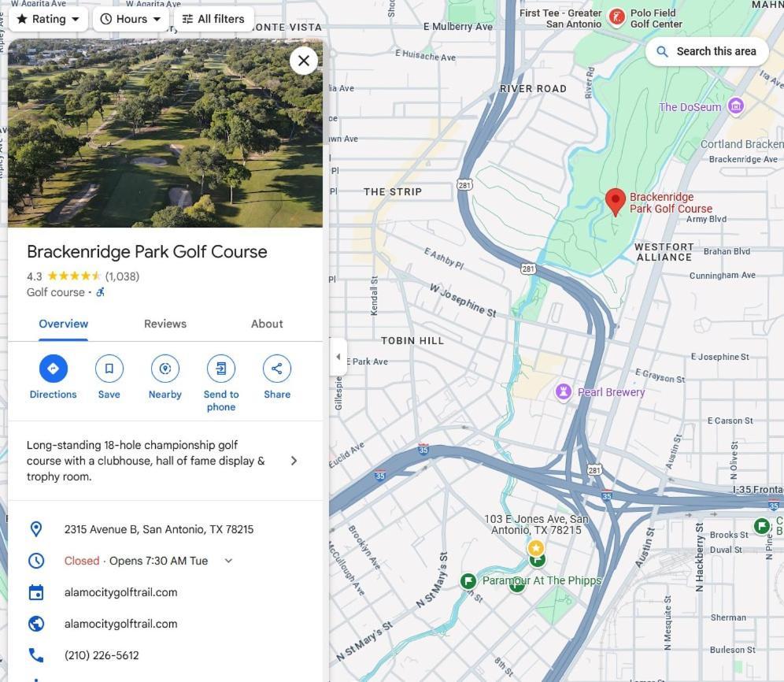Open the Rating filter dropdown
This screenshot has height=682, width=784.
click(x=48, y=19)
